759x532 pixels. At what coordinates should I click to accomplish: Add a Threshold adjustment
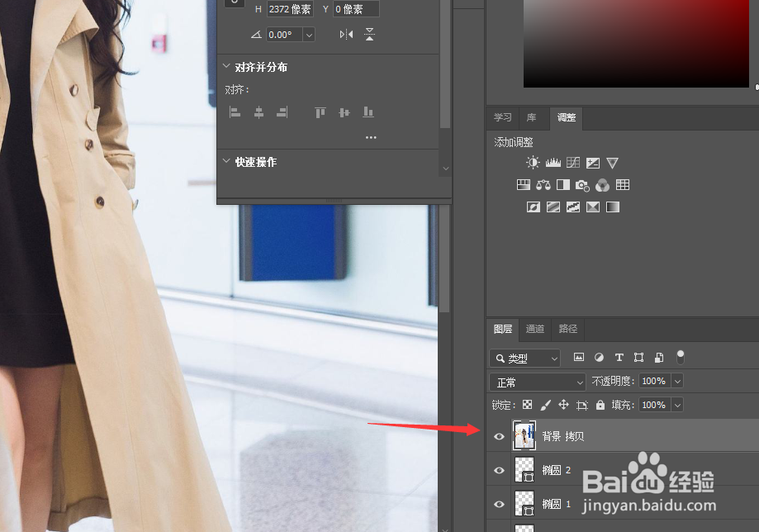pos(573,207)
